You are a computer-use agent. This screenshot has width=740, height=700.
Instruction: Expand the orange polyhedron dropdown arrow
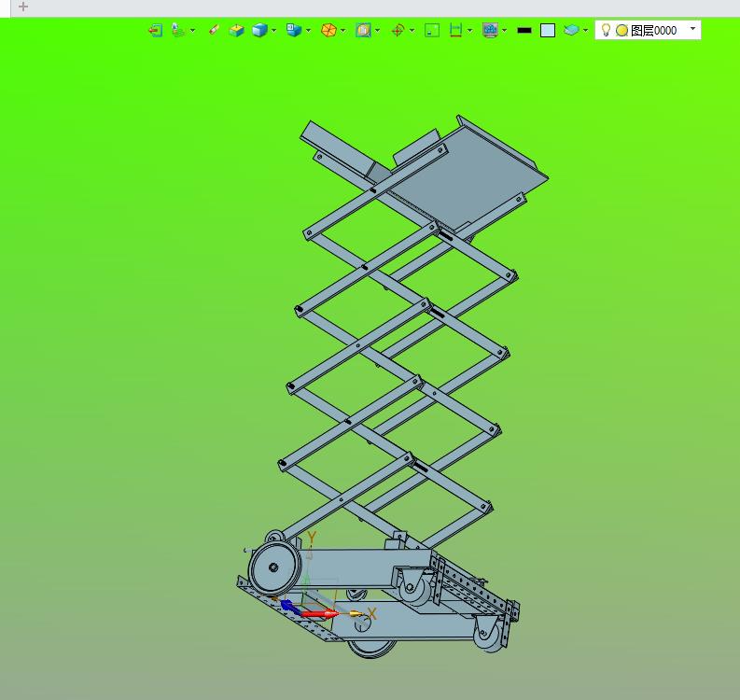342,30
